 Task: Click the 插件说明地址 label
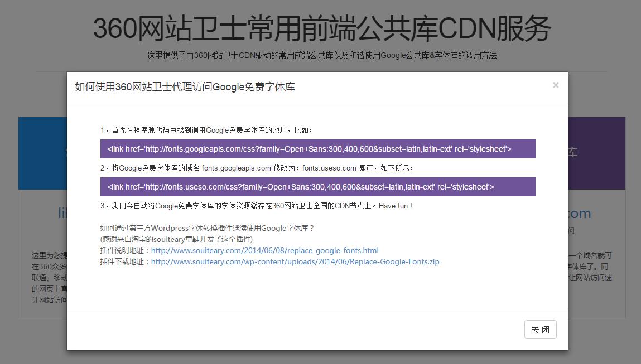click(x=125, y=250)
